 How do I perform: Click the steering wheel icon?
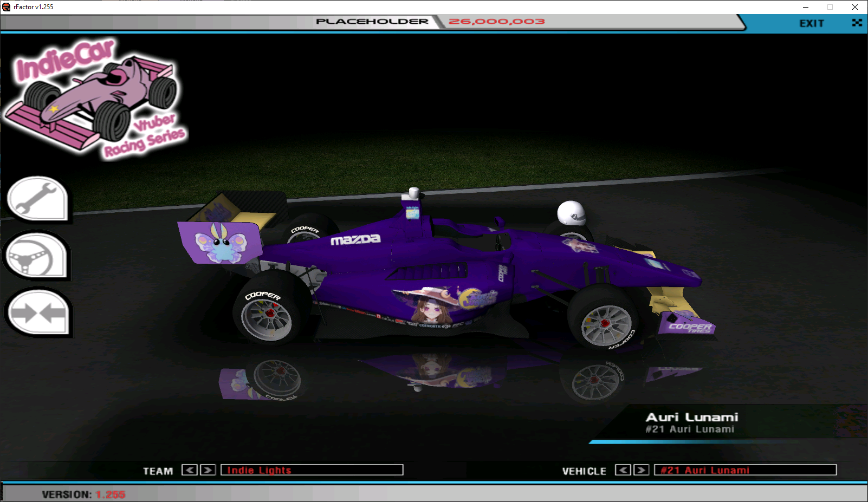(x=37, y=256)
